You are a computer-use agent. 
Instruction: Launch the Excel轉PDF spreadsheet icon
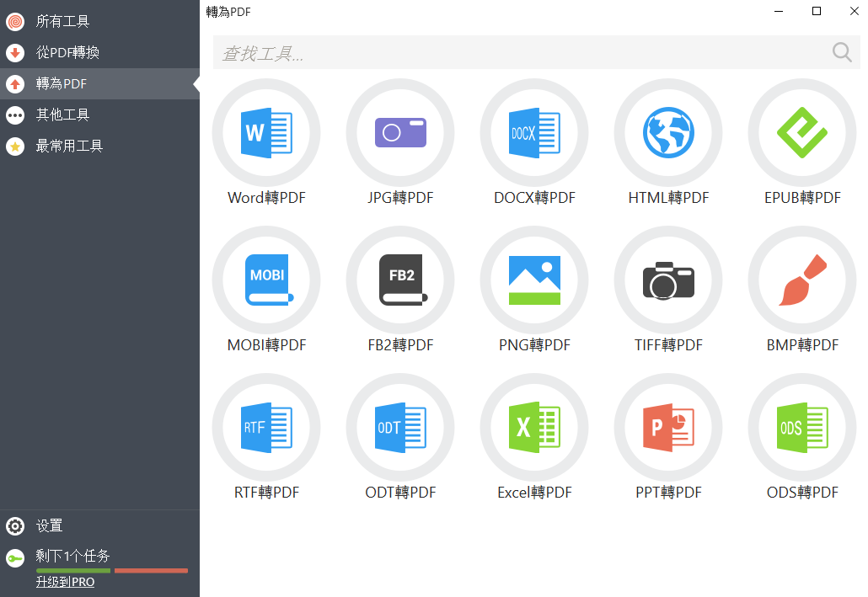[534, 427]
